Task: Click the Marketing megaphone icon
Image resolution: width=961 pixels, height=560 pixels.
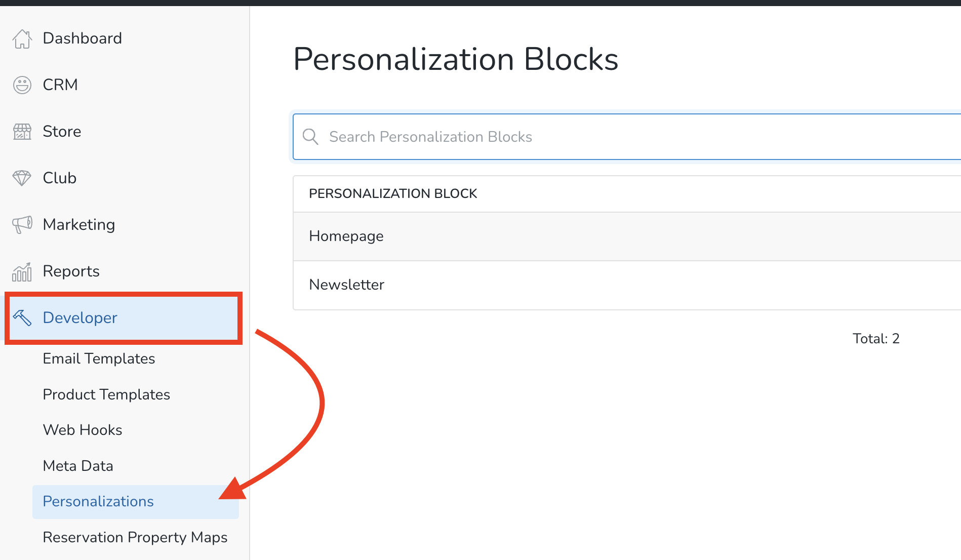Action: (x=22, y=224)
